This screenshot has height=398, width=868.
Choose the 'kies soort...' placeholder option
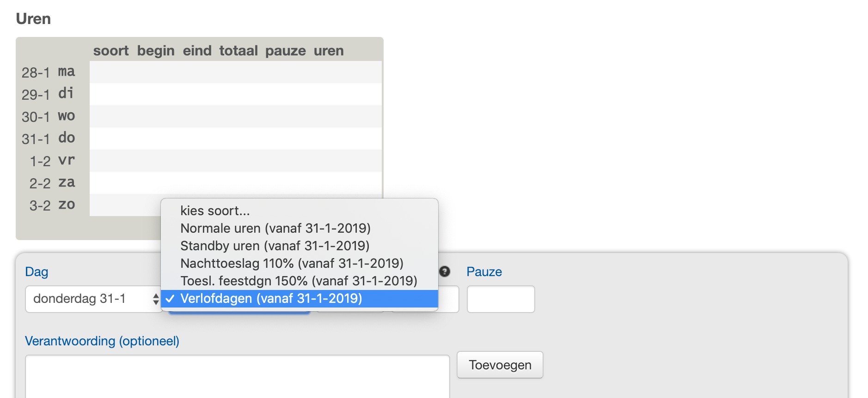[215, 211]
